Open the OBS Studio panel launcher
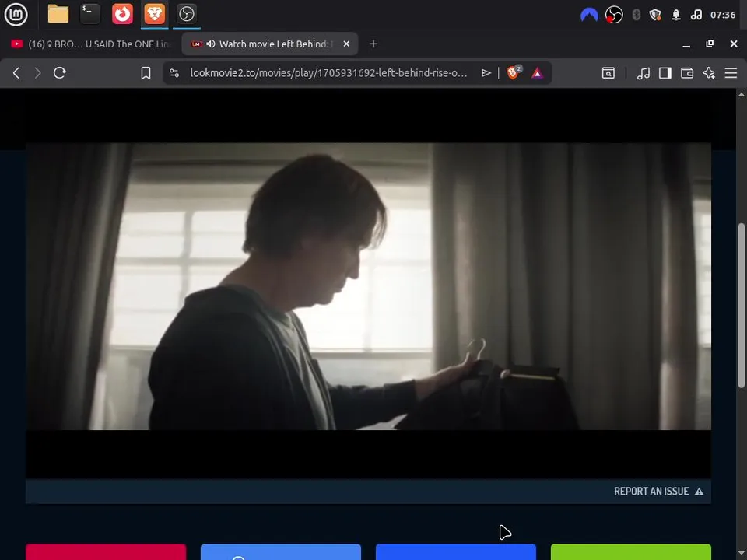This screenshot has height=560, width=747. 186,14
